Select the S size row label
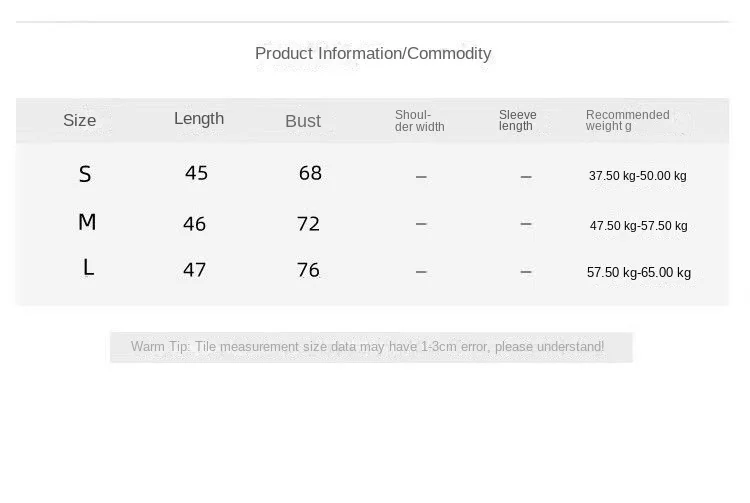 pos(85,175)
